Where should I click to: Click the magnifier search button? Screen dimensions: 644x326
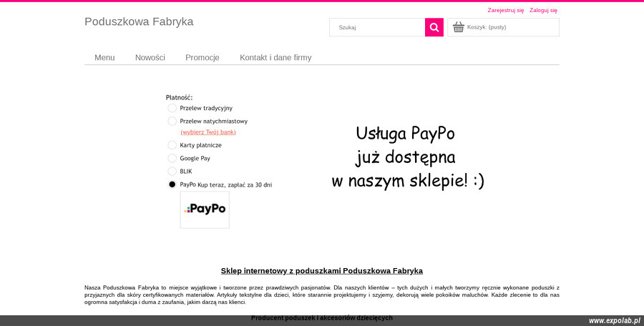point(434,27)
